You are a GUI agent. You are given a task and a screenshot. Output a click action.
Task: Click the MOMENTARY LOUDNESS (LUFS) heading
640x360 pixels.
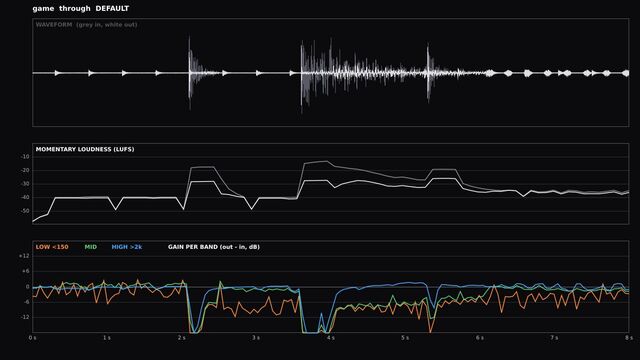click(85, 149)
